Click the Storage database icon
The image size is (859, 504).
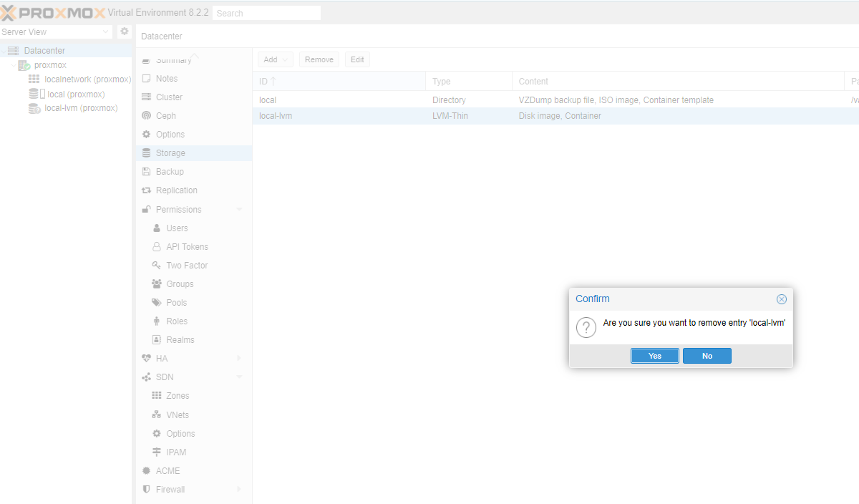pos(147,153)
